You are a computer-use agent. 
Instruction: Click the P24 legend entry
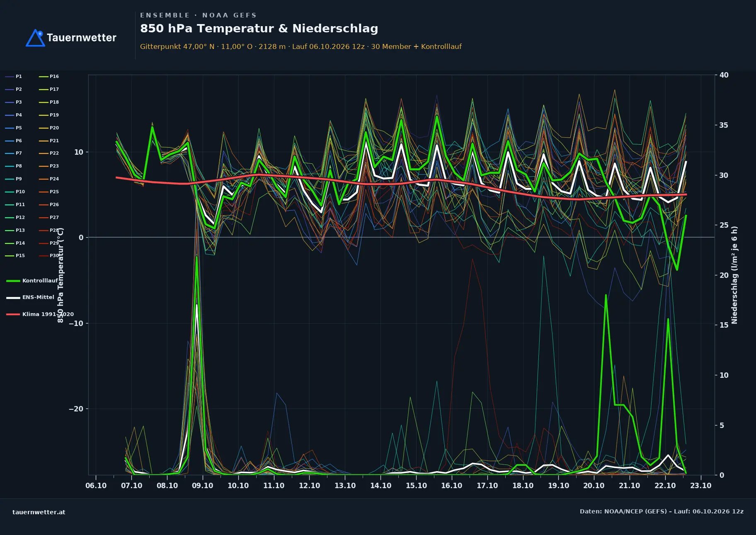[x=49, y=179]
